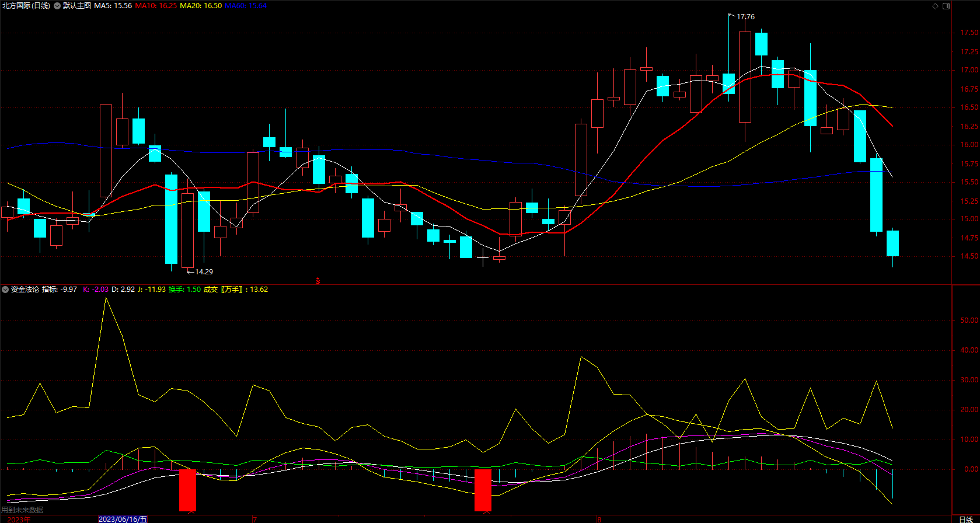Click the K: -2.03 value
The height and width of the screenshot is (523, 980).
click(x=96, y=290)
